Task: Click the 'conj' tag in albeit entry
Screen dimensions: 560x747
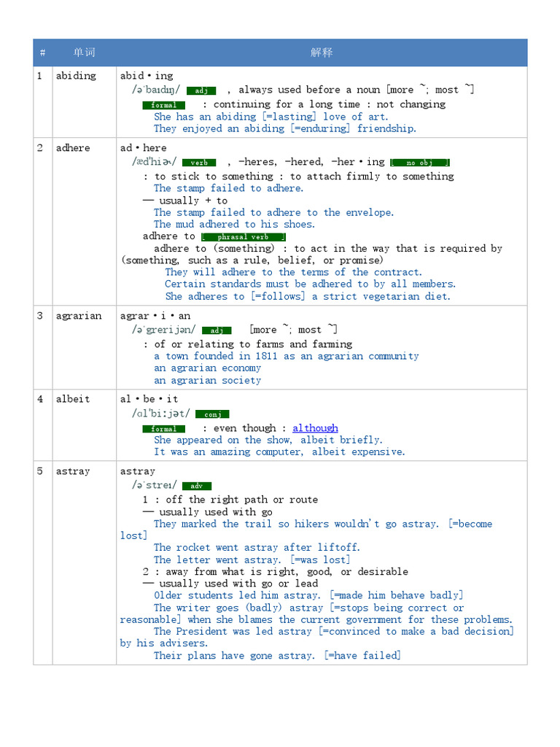Action: coord(212,414)
